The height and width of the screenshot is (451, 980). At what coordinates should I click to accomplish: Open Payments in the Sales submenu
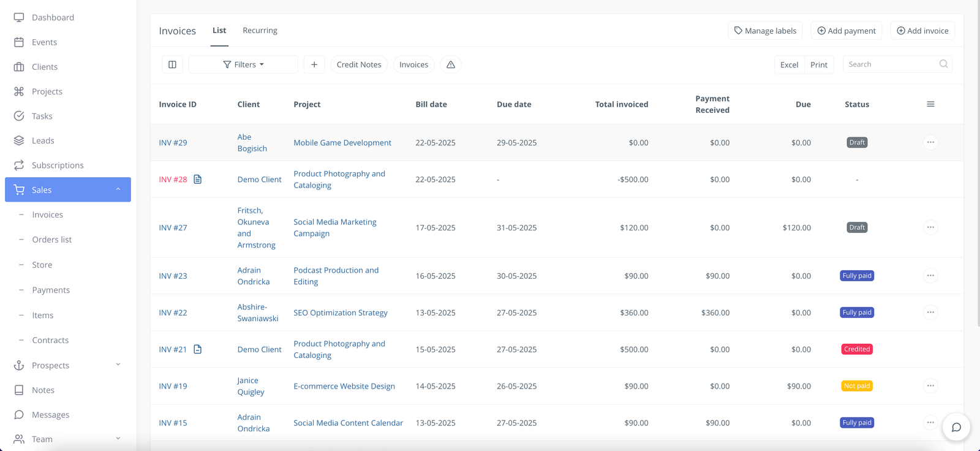[51, 290]
